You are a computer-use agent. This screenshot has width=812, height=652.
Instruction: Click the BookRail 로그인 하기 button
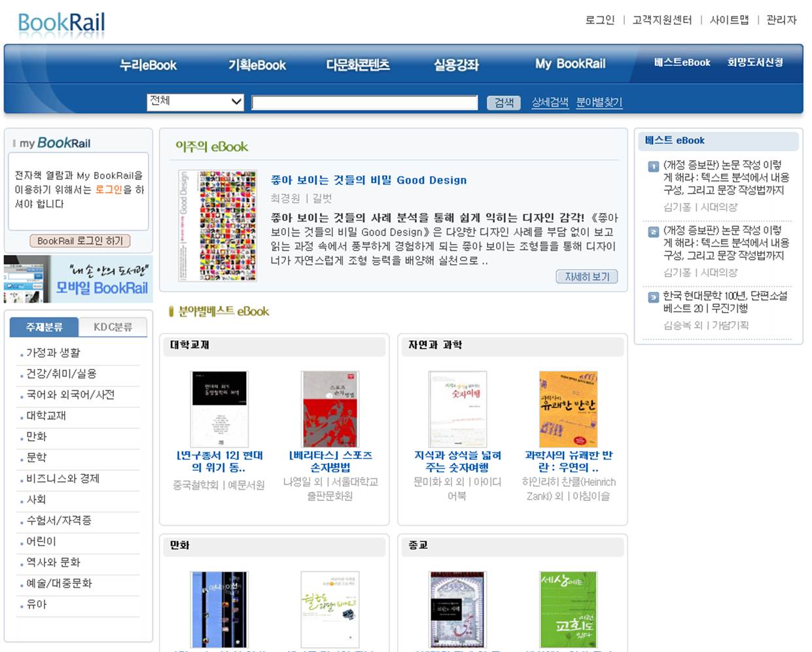click(80, 241)
